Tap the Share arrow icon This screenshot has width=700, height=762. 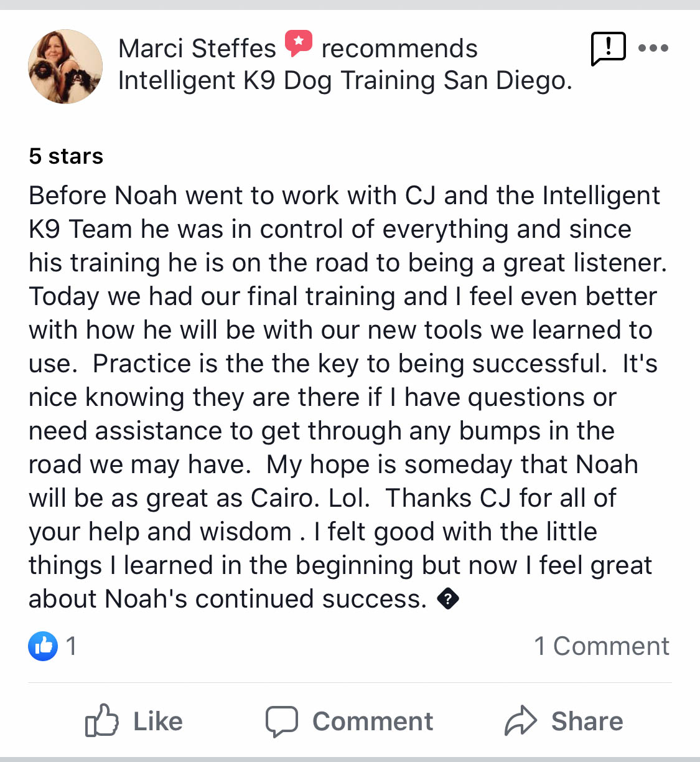pos(520,722)
